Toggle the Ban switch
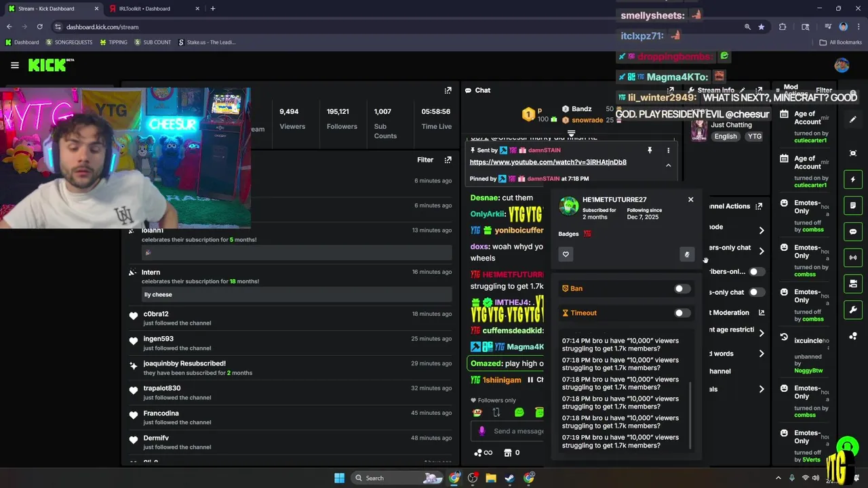This screenshot has height=488, width=868. 682,289
